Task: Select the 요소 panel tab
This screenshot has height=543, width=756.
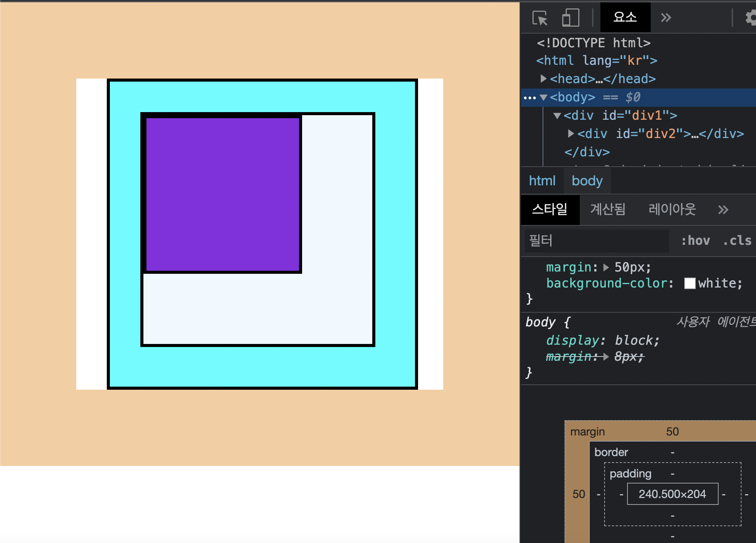Action: pyautogui.click(x=625, y=17)
